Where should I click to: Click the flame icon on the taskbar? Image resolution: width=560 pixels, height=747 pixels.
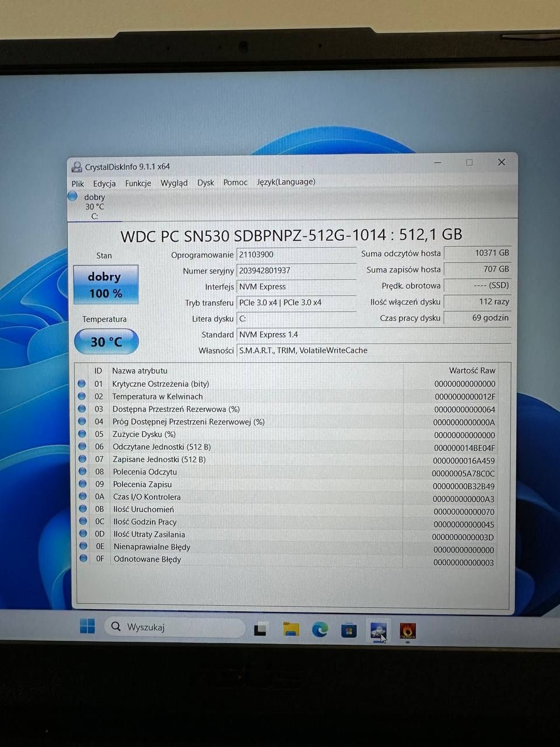coord(408,631)
